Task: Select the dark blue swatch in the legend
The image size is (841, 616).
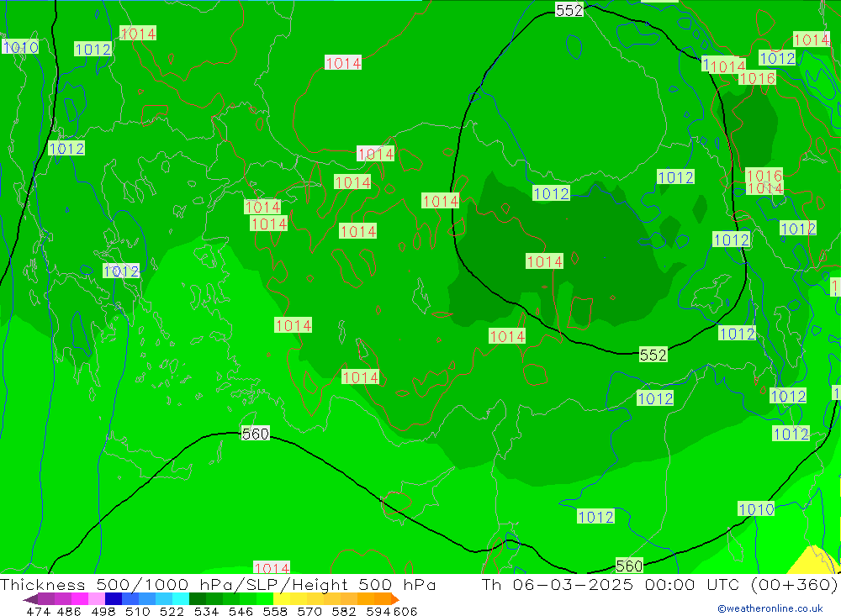Action: coord(114,599)
